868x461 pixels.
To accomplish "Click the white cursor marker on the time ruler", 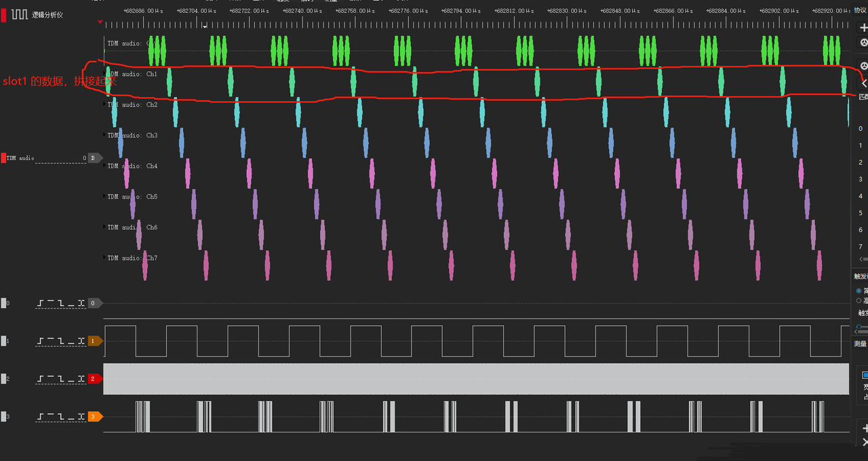I will 205,26.
